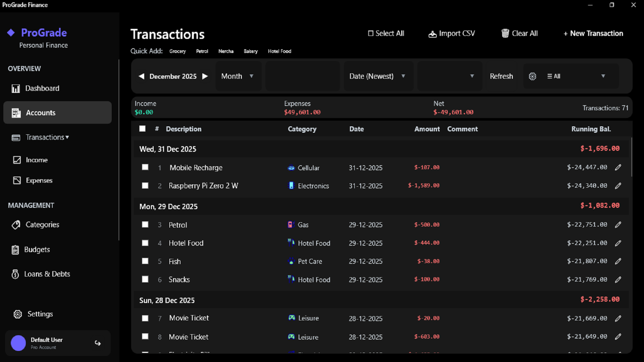Open the Month period dropdown
The width and height of the screenshot is (644, 362).
coord(237,76)
